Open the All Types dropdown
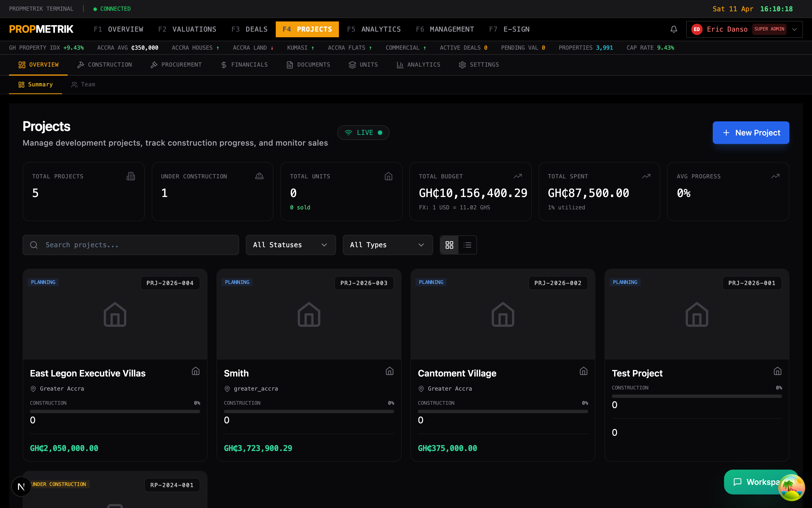The height and width of the screenshot is (508, 812). [388, 245]
